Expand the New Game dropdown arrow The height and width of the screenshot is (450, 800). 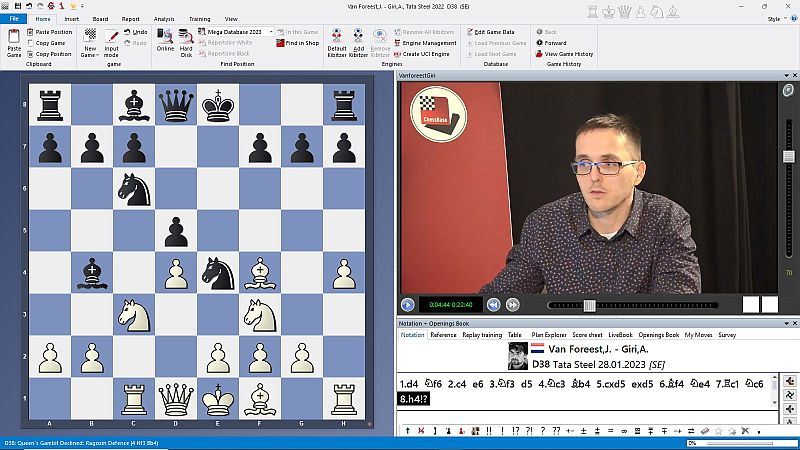pos(96,55)
